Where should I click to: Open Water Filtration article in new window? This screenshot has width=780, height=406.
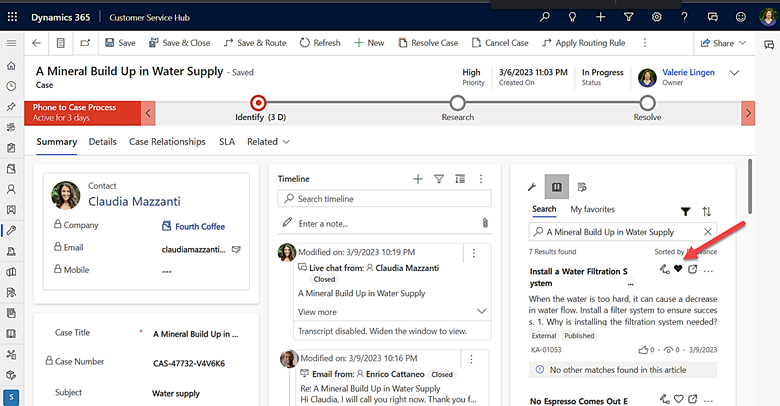point(693,270)
